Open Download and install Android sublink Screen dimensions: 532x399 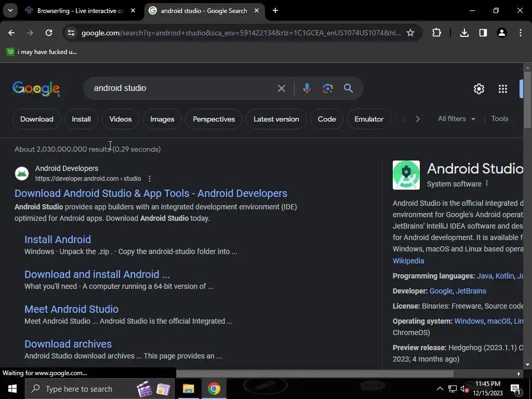97,274
